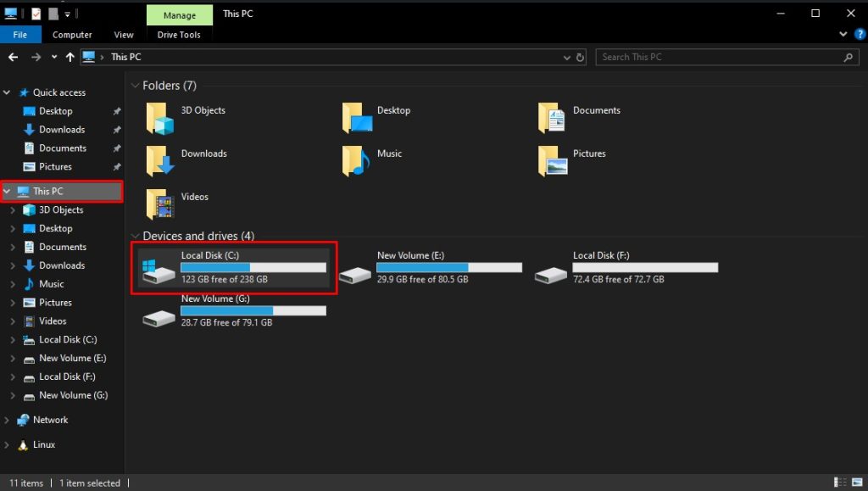The image size is (868, 491).
Task: Click the Properties icon in Quick Access Toolbar
Action: click(34, 14)
